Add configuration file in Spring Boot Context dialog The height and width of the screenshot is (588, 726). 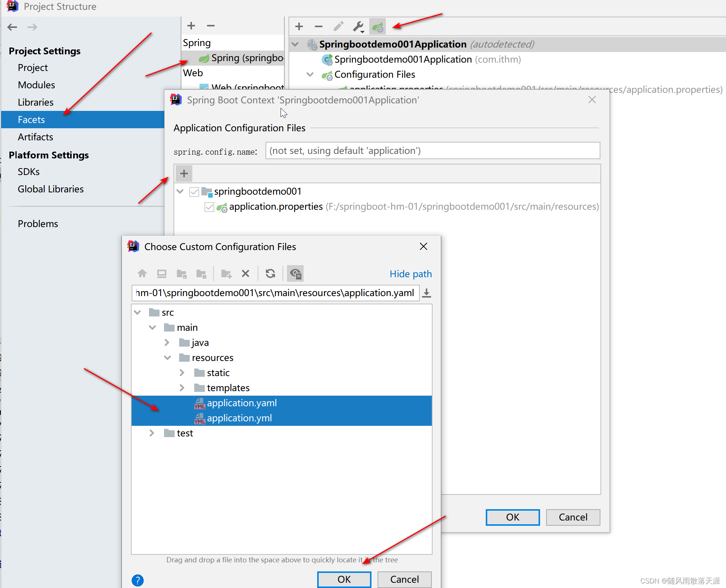(x=184, y=173)
